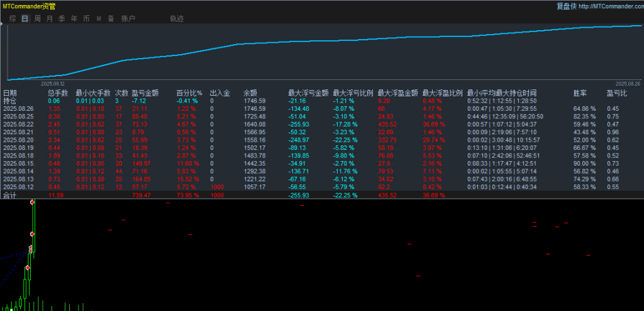Select the 2025.08.22 row date
The image size is (644, 311).
[x=18, y=124]
